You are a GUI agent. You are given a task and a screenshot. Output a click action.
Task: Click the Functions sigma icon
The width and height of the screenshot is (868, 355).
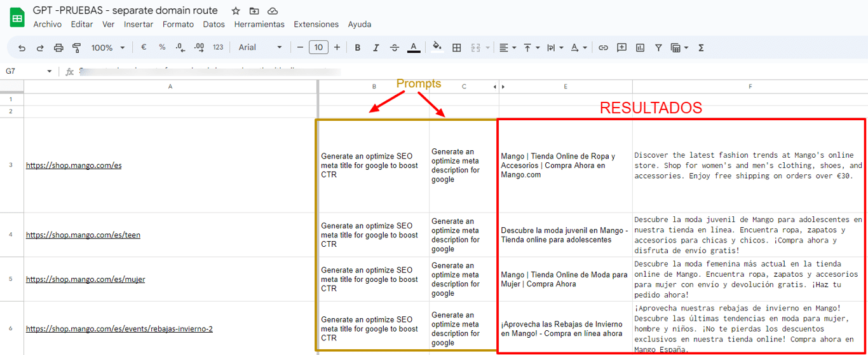(701, 48)
